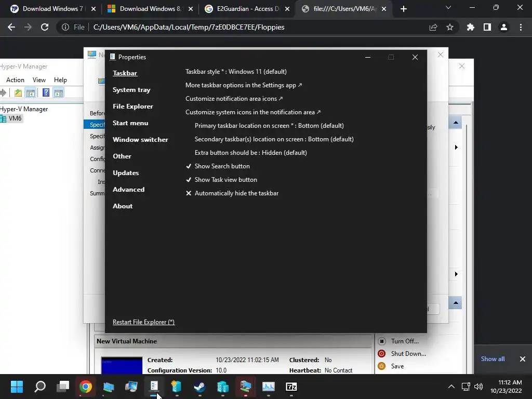Change Extra button should be option

tap(251, 153)
